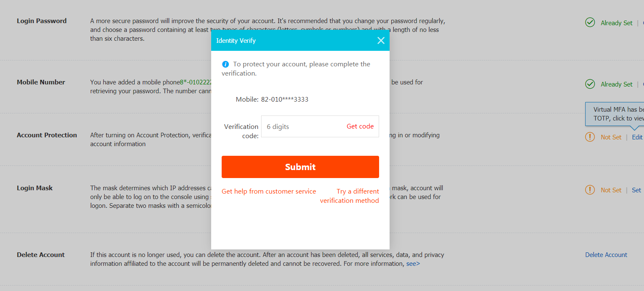The height and width of the screenshot is (291, 644).
Task: Open the Delete Account link on right
Action: click(x=606, y=254)
